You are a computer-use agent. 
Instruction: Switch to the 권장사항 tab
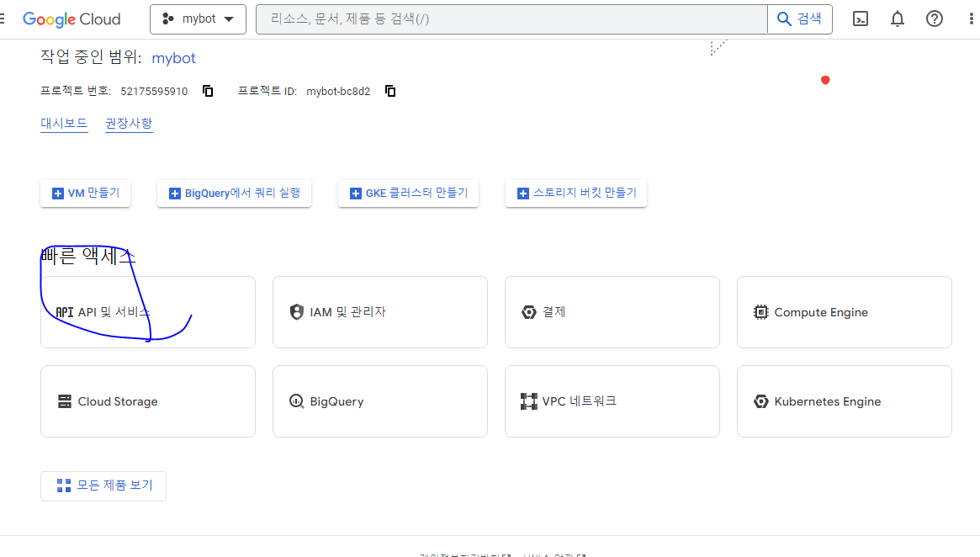tap(129, 123)
